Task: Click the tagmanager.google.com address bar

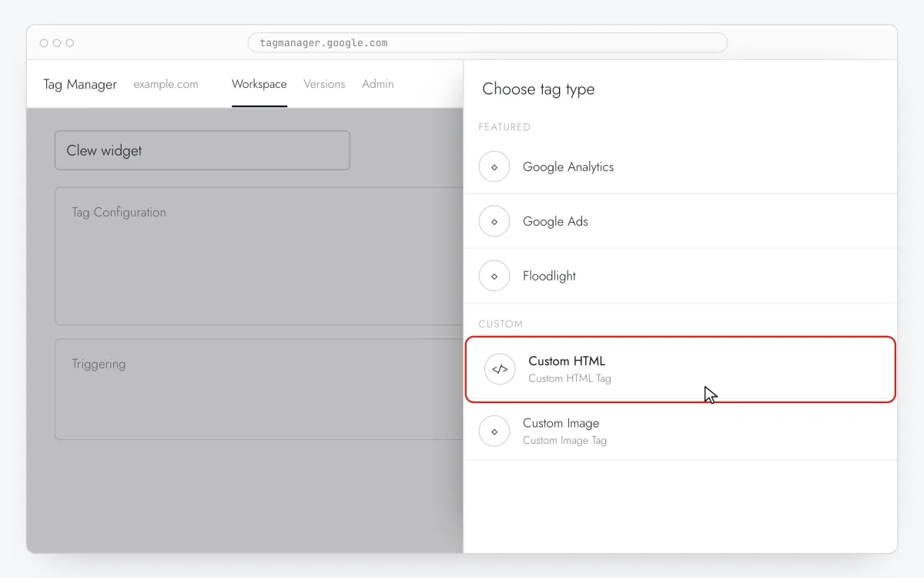Action: coord(487,42)
